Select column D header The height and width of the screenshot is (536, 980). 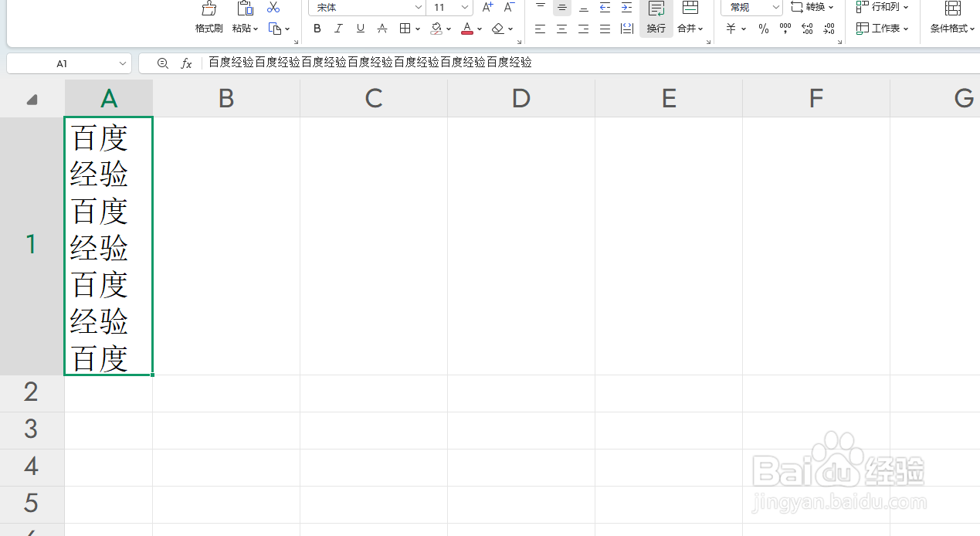coord(521,98)
